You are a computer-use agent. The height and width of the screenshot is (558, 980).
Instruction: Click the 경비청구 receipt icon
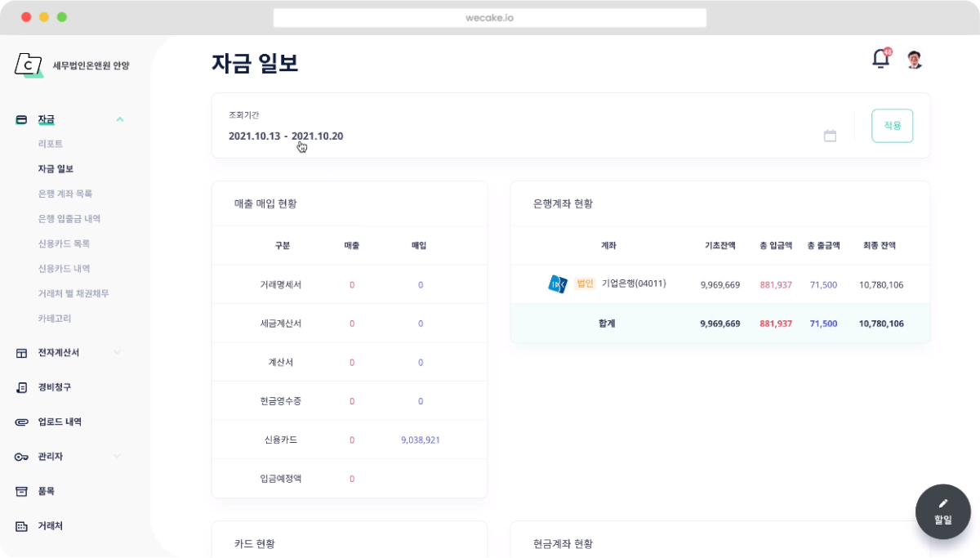click(x=22, y=387)
